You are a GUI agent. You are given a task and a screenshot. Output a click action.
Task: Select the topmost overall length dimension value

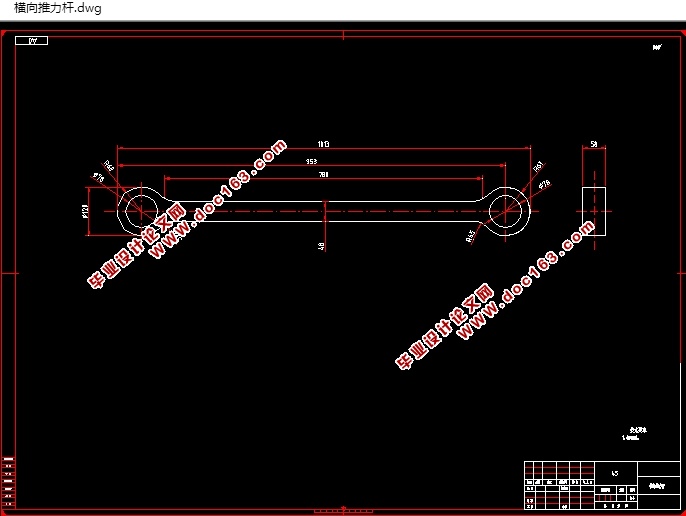pos(323,144)
